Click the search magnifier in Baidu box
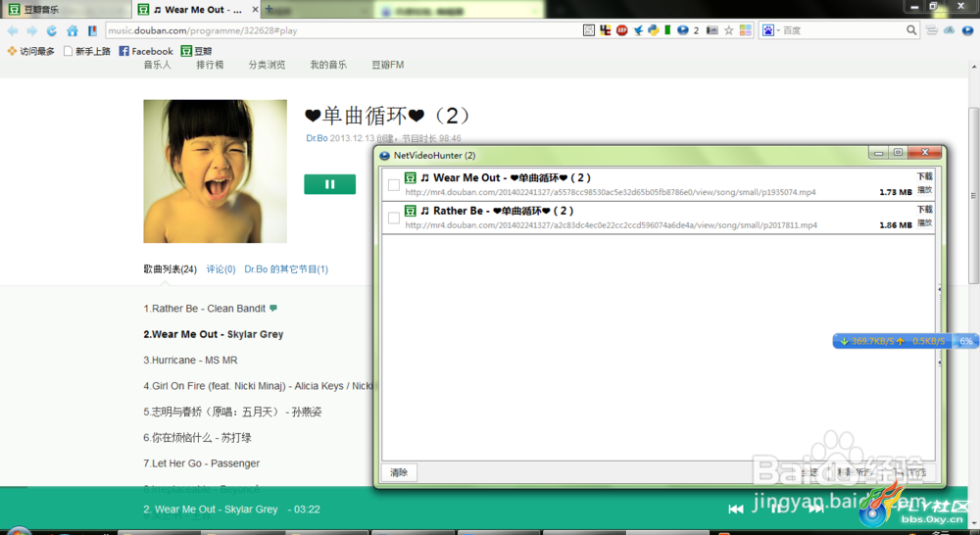980x535 pixels. tap(911, 30)
